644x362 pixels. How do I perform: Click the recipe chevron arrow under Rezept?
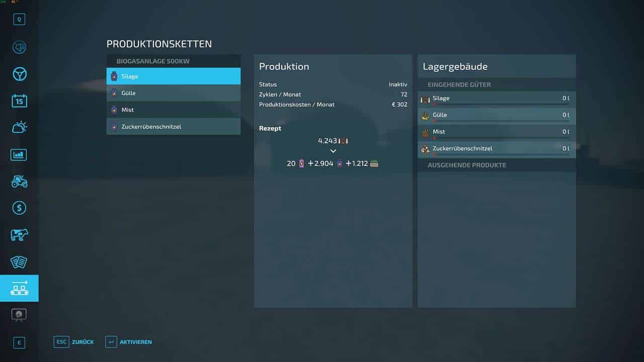tap(333, 151)
